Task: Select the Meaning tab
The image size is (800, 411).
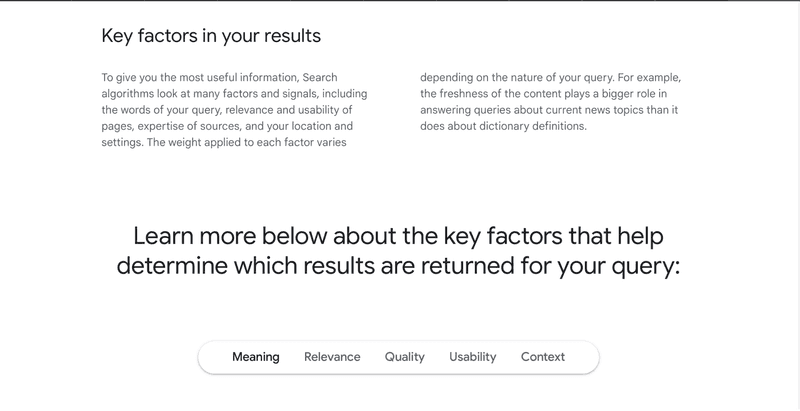Action: [255, 357]
